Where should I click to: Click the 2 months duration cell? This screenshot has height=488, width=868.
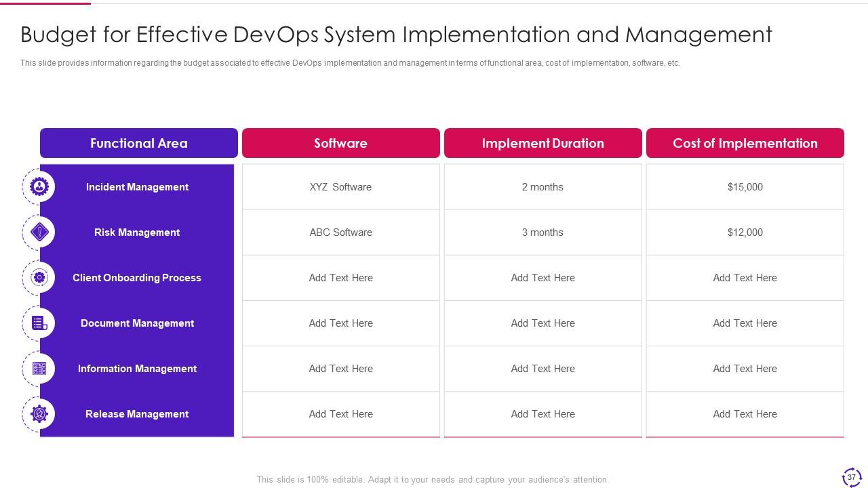542,187
